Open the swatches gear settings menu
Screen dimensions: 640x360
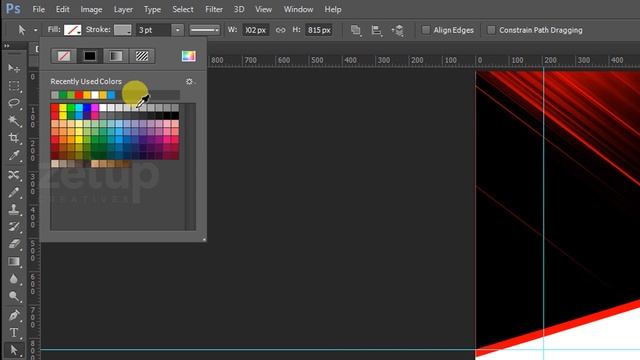(x=189, y=82)
